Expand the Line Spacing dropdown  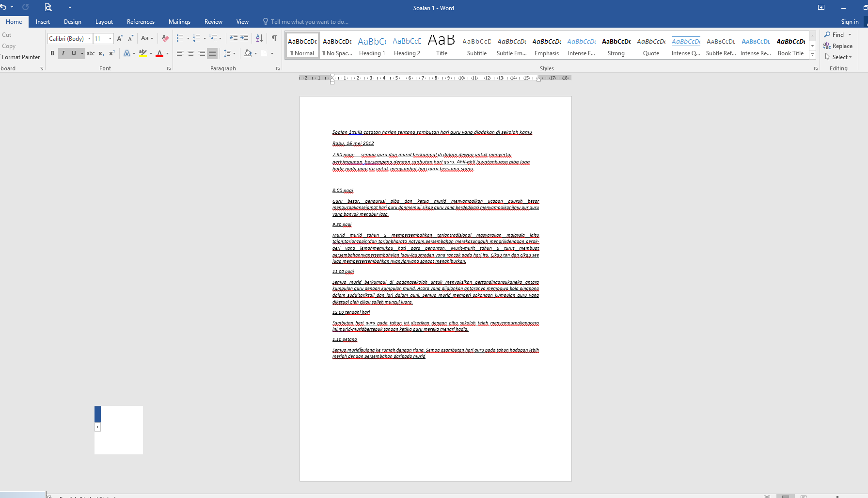pos(235,53)
